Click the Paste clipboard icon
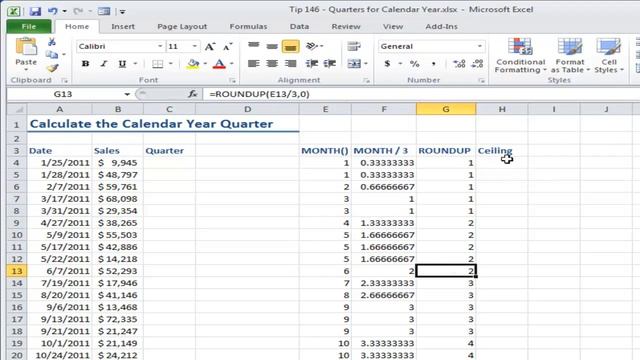The width and height of the screenshot is (640, 360). point(26,47)
